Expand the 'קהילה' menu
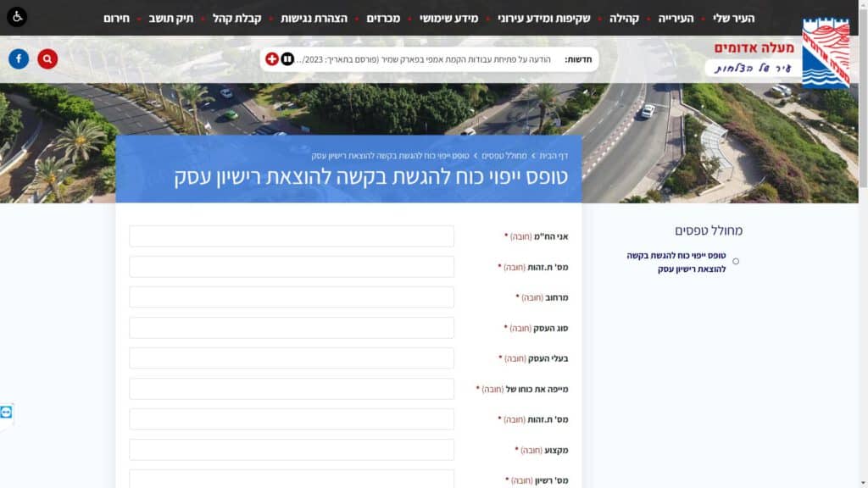Viewport: 868px width, 488px height. coord(624,18)
